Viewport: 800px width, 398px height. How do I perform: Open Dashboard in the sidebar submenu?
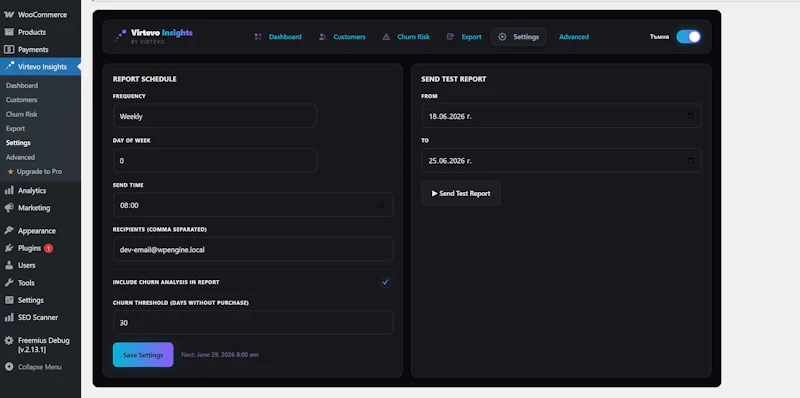click(22, 86)
